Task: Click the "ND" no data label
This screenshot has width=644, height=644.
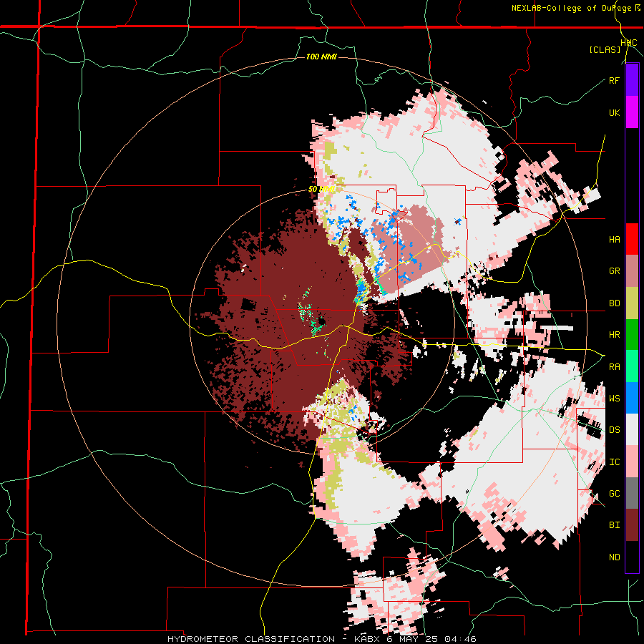Action: coord(615,557)
